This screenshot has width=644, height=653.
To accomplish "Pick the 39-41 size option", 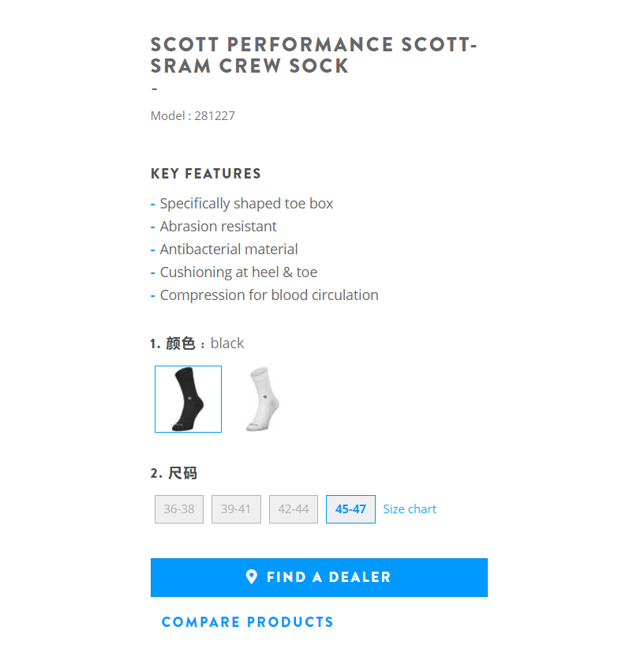I will [236, 509].
